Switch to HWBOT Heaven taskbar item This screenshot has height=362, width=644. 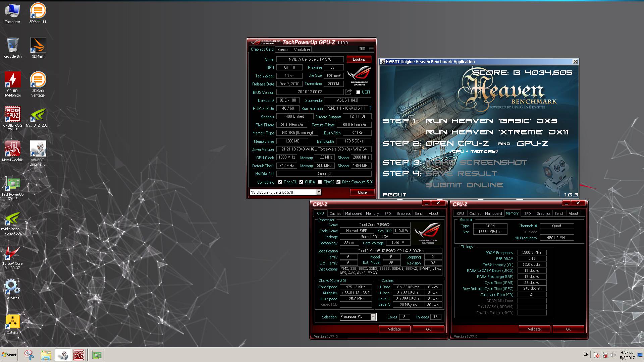[x=62, y=355]
